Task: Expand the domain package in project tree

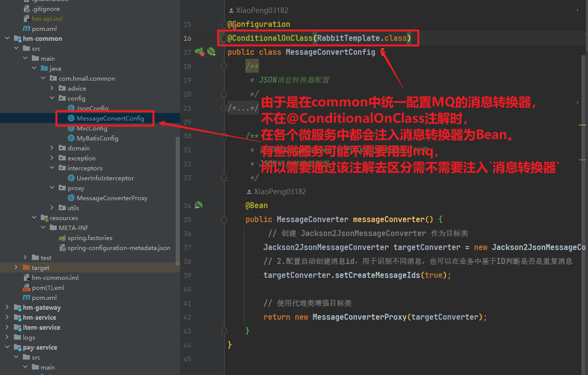Action: click(x=53, y=148)
